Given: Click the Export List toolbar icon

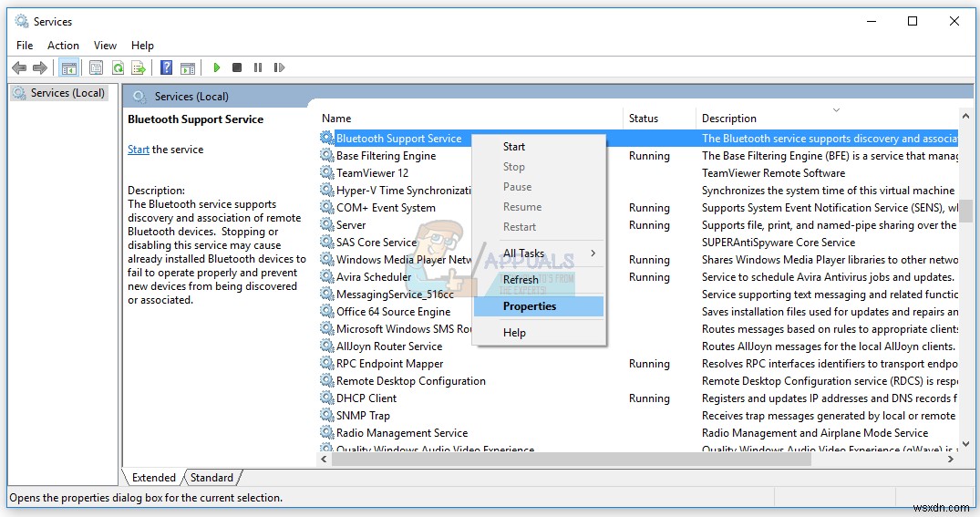Looking at the screenshot, I should (139, 67).
